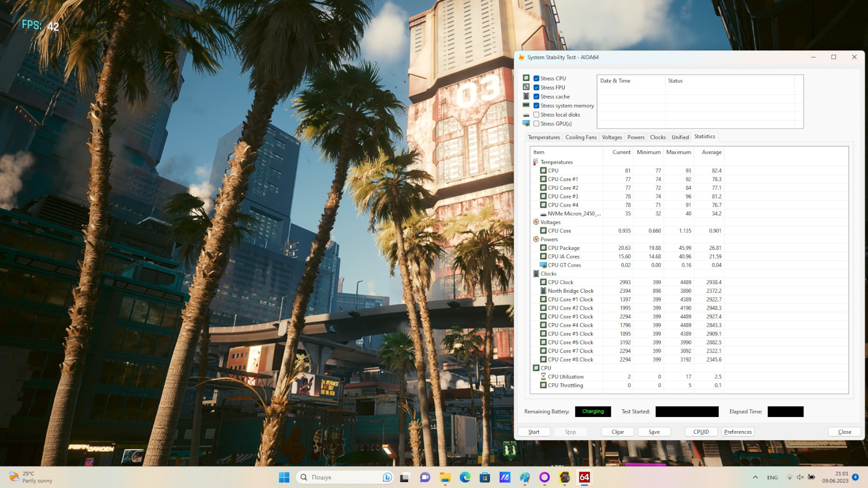The image size is (868, 488).
Task: Click the Voltages group icon
Action: (x=536, y=222)
